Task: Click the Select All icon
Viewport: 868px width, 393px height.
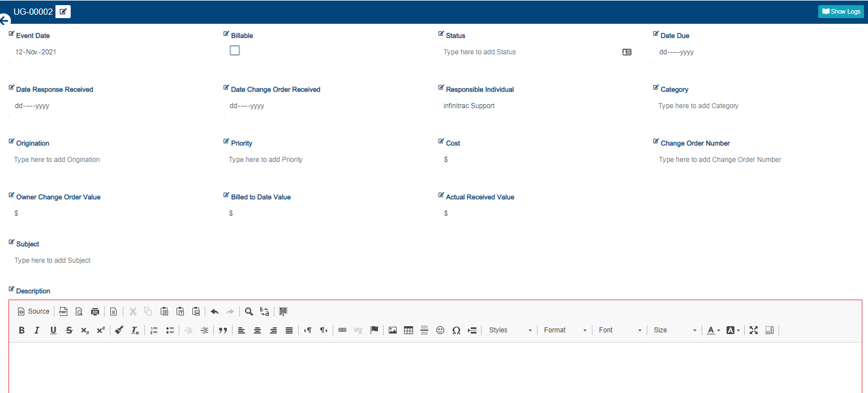Action: 283,311
